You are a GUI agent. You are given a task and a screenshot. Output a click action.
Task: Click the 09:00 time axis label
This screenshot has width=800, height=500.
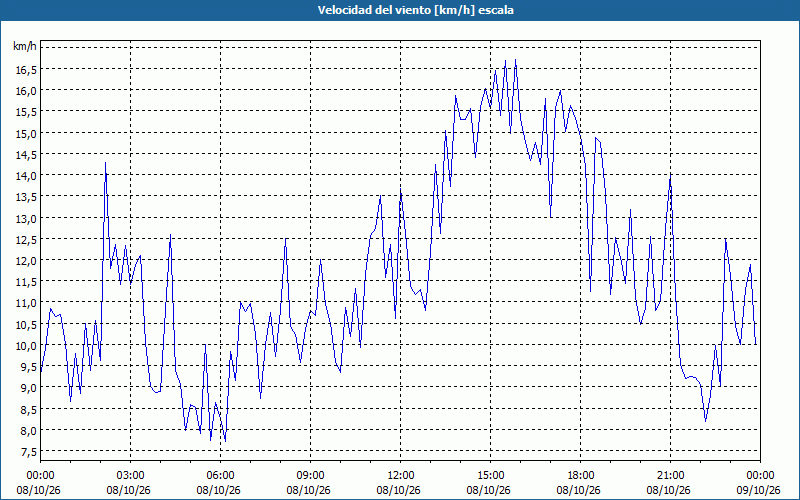[310, 476]
